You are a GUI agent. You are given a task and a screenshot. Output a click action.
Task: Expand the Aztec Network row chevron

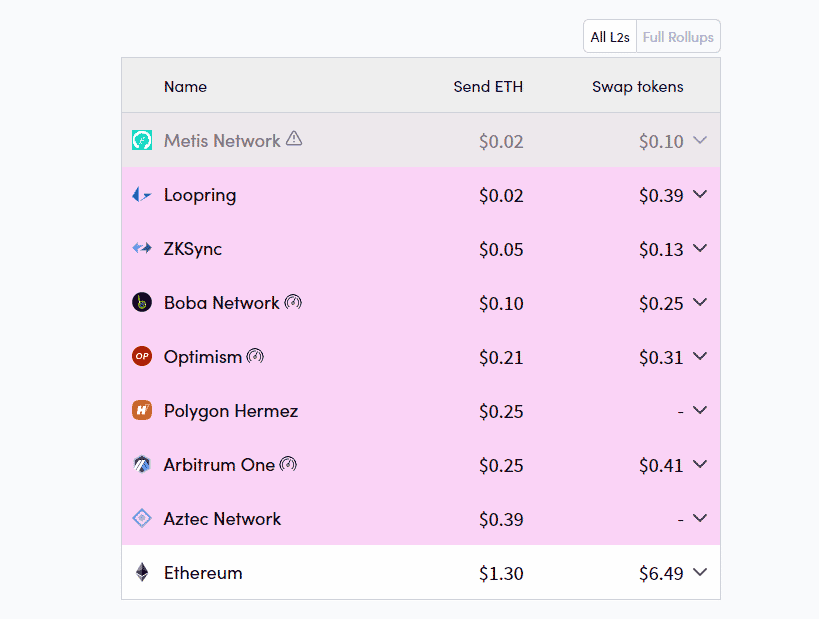pos(700,518)
